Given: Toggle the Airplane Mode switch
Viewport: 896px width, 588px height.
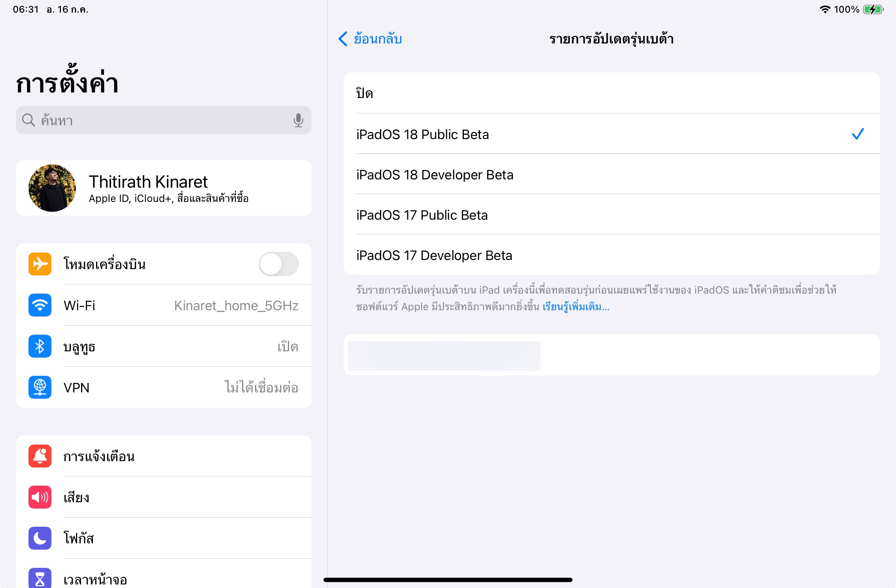Looking at the screenshot, I should click(x=278, y=264).
